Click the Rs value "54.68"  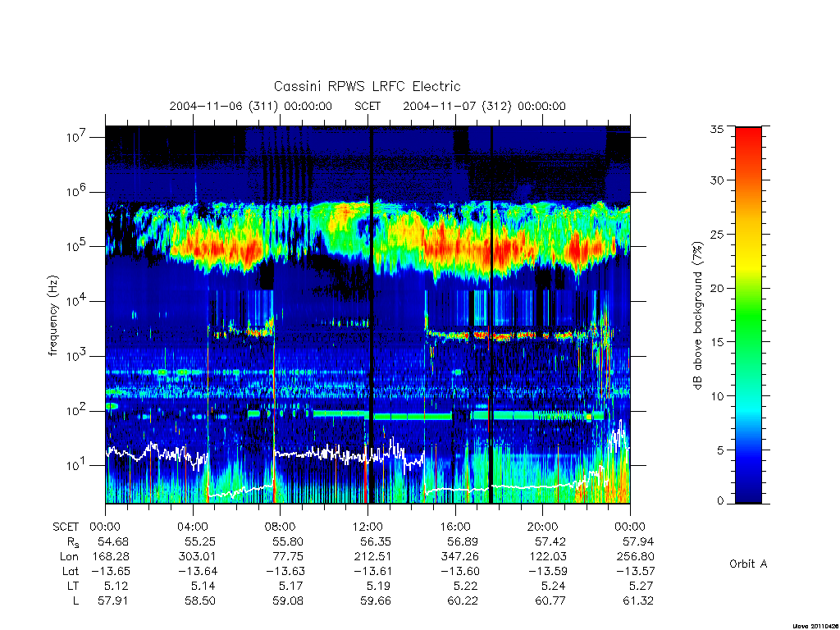tap(113, 541)
